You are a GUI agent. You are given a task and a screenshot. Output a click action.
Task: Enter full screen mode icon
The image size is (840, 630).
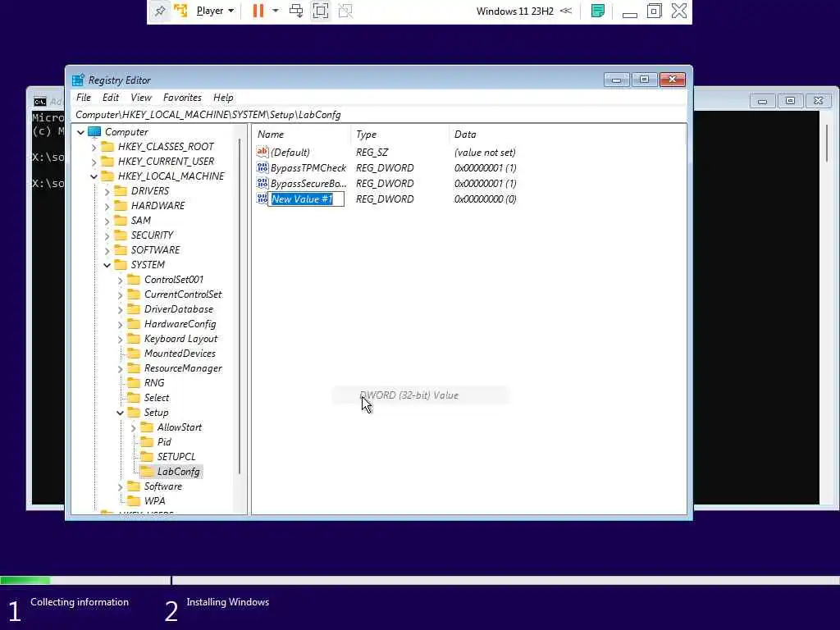[x=321, y=11]
